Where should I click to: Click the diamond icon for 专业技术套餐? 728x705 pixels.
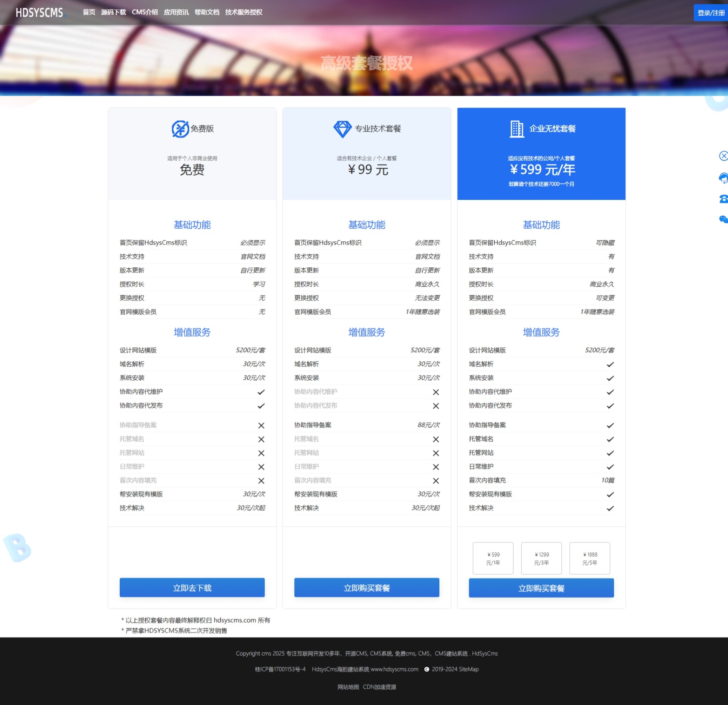[342, 129]
